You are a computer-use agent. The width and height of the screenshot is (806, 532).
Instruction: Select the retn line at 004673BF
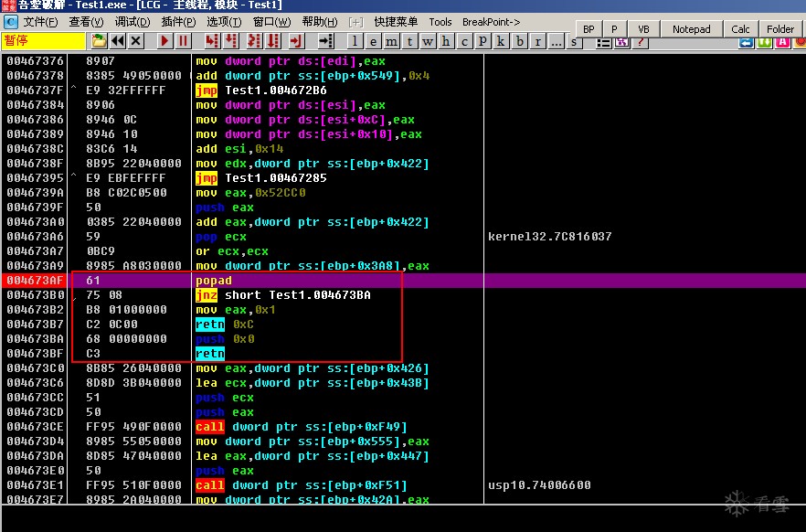pyautogui.click(x=210, y=354)
